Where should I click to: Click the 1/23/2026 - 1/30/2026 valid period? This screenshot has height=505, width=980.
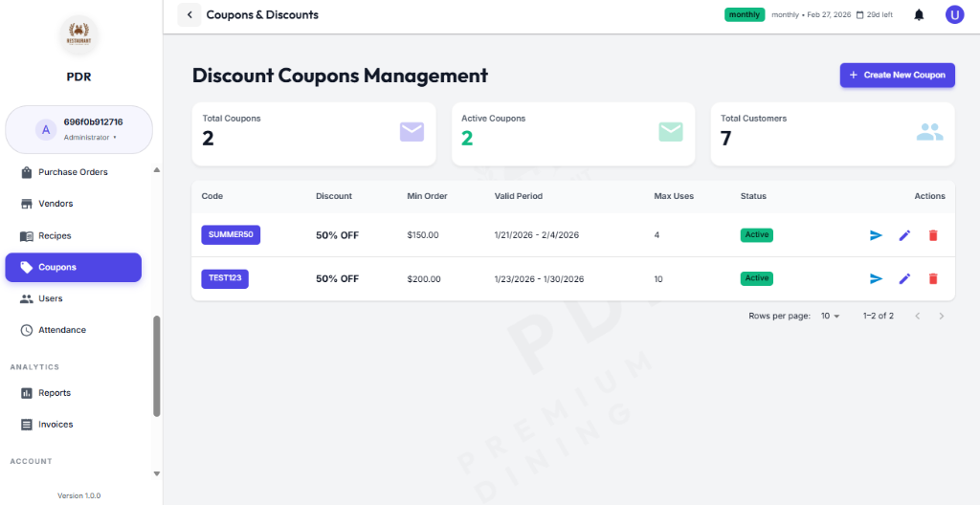(x=539, y=279)
